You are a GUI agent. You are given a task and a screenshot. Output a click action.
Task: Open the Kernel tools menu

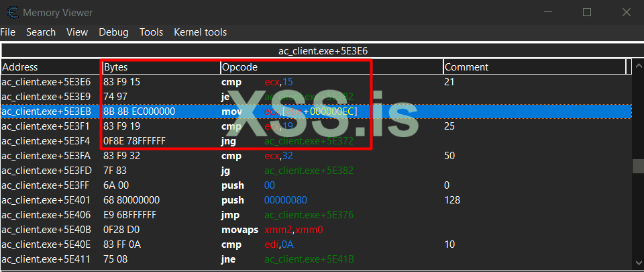click(200, 32)
